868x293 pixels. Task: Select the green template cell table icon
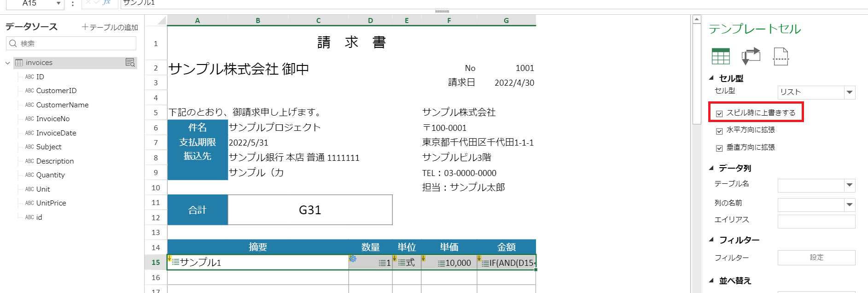(721, 56)
